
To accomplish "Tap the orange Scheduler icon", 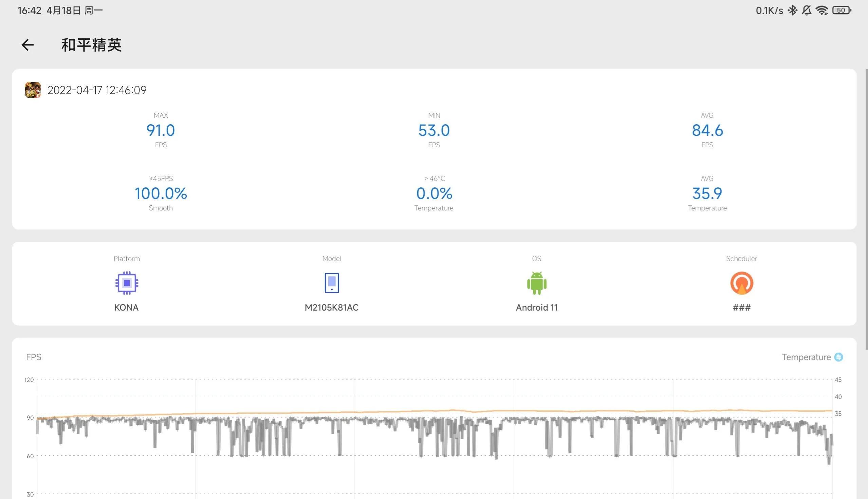I will click(742, 283).
